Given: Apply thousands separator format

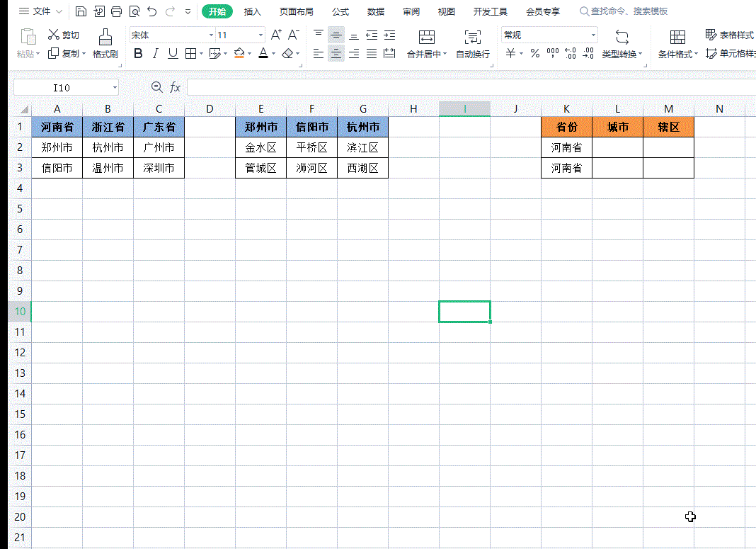Looking at the screenshot, I should coord(553,54).
